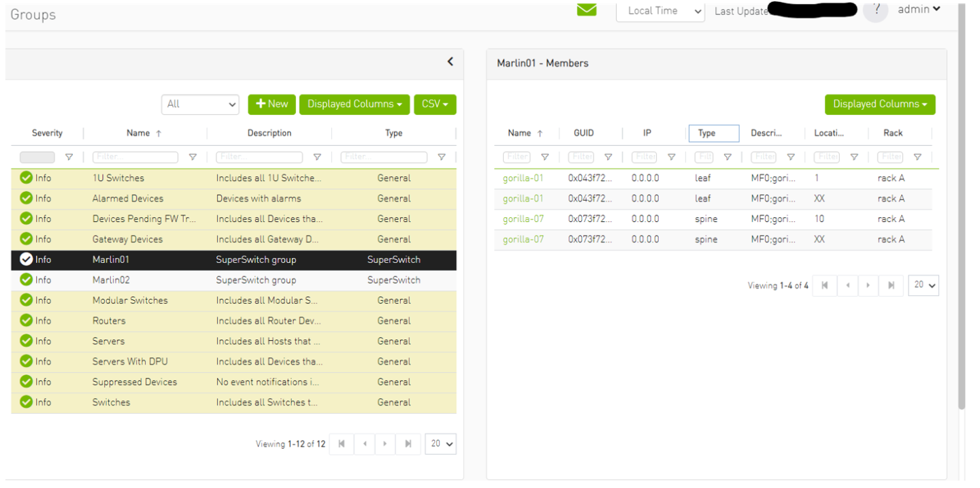Click the vertical scrollbar on right edge
This screenshot has height=488, width=980.
(x=961, y=204)
